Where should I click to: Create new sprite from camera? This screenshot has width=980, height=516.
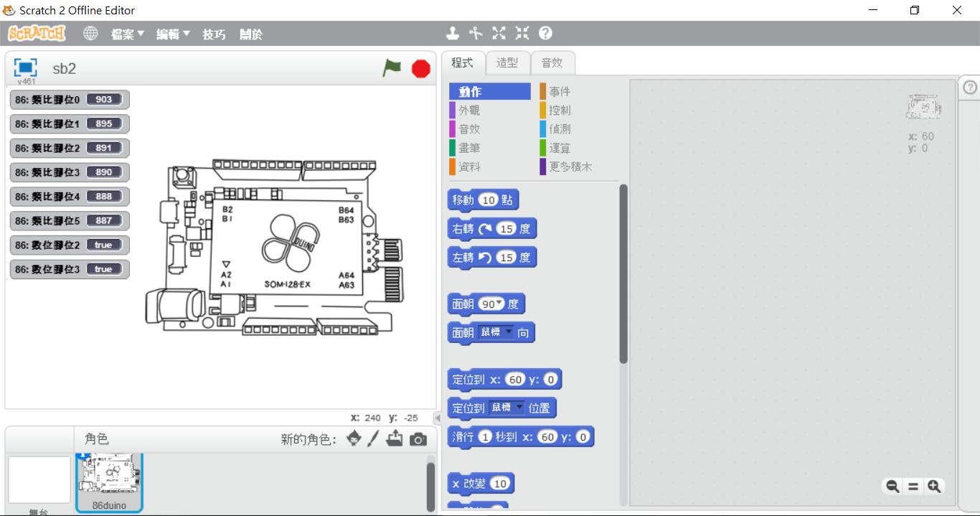(x=418, y=439)
